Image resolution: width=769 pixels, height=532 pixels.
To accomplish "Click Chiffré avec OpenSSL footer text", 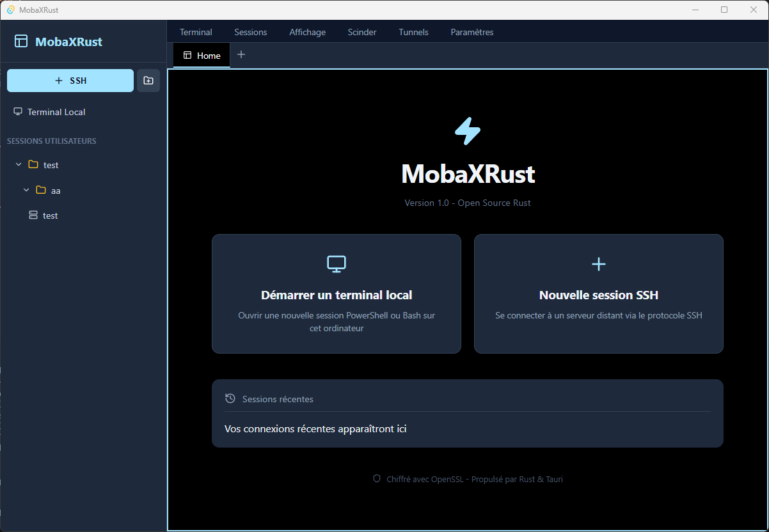I will coord(475,479).
